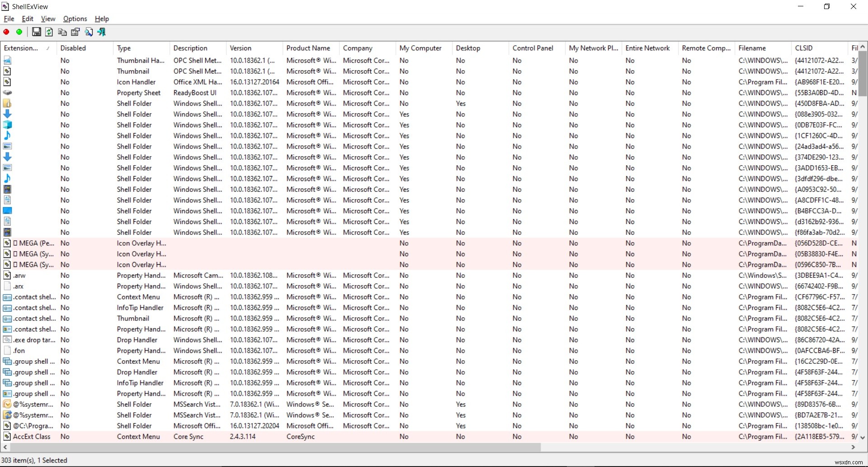The width and height of the screenshot is (868, 467).
Task: Copy selected items using the toolbar copy icon
Action: (62, 32)
